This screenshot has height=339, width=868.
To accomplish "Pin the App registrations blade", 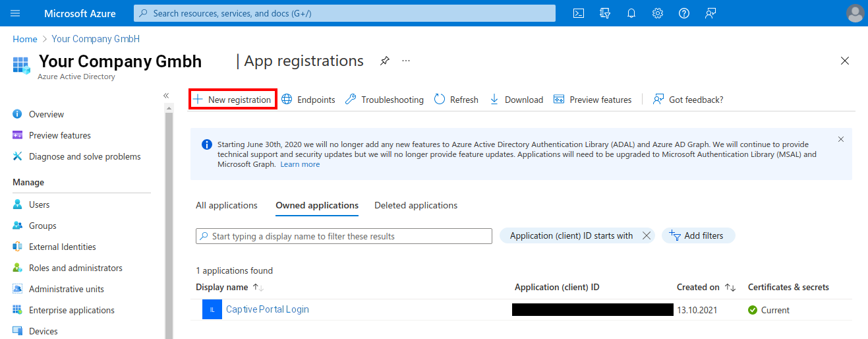I will point(385,61).
